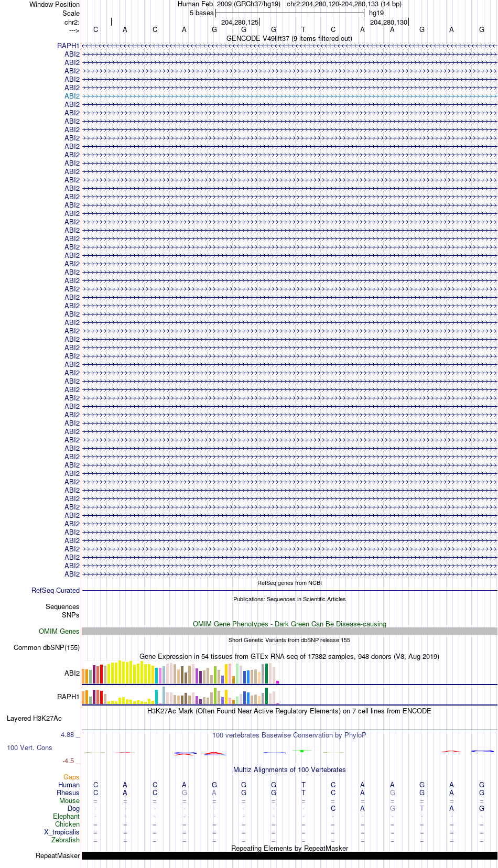Click the 100 Vert. Cons label
The width and height of the screenshot is (498, 868).
click(29, 747)
